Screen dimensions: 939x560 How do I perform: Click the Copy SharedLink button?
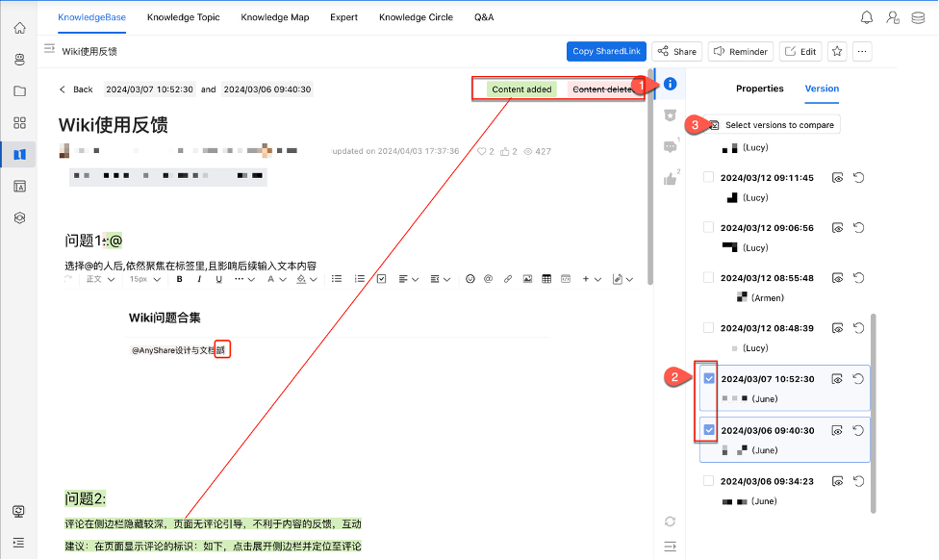pos(606,52)
